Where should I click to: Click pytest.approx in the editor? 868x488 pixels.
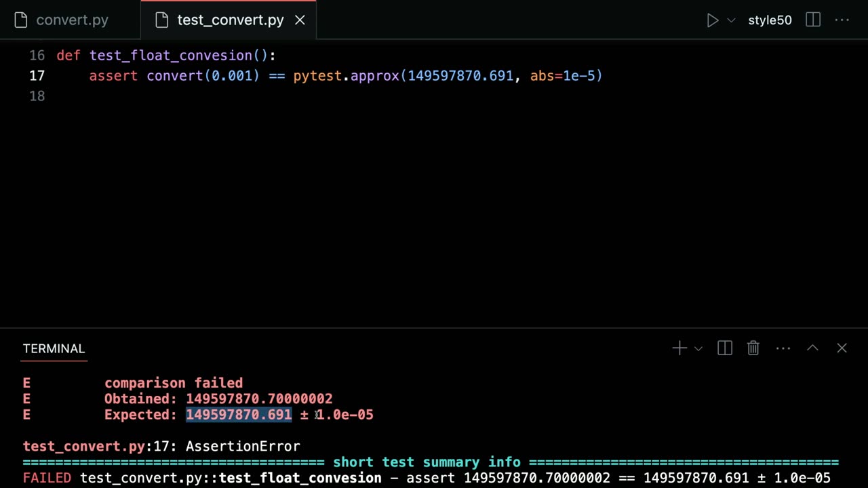click(x=347, y=76)
